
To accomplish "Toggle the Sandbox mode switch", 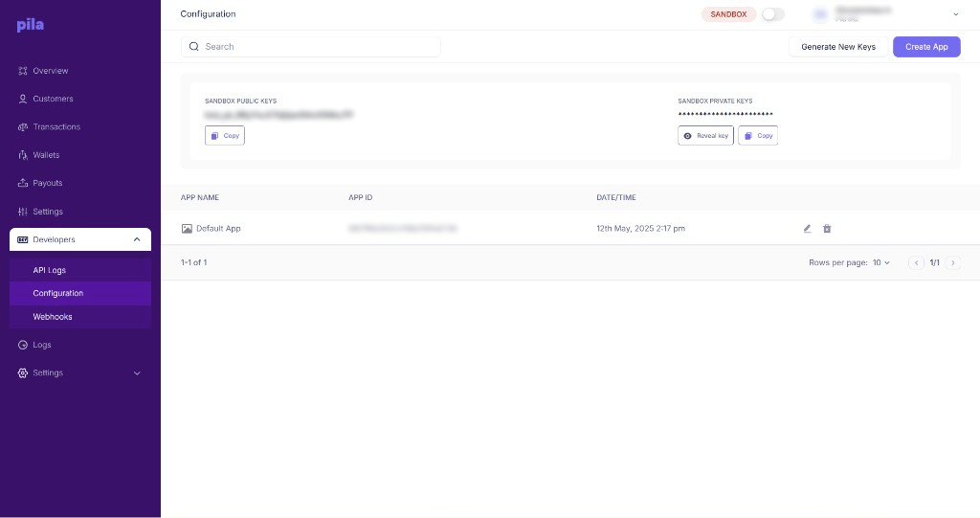I will (x=772, y=14).
